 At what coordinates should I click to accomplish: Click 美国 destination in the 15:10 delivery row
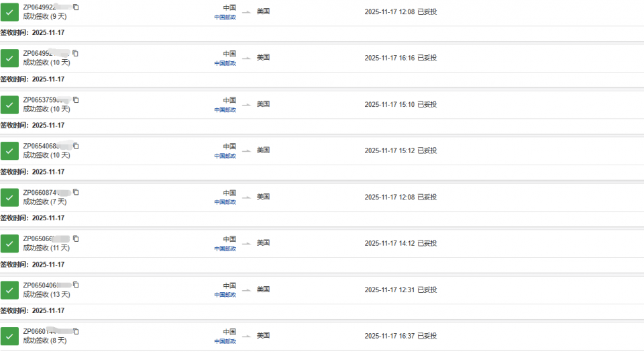pyautogui.click(x=263, y=104)
